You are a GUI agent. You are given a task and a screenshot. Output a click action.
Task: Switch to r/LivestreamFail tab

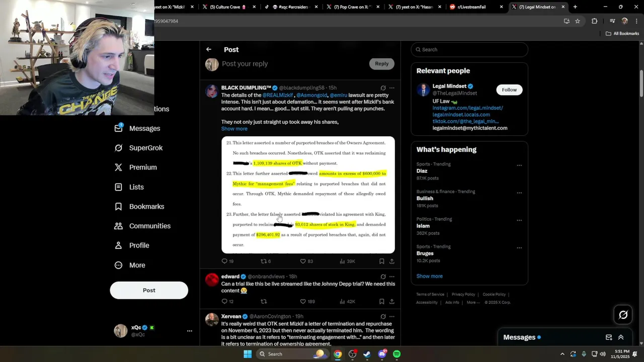(476, 7)
